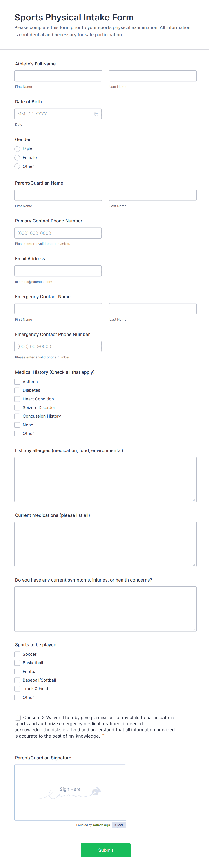This screenshot has width=209, height=868.
Task: Enable the Soccer sport checkbox
Action: coord(17,654)
